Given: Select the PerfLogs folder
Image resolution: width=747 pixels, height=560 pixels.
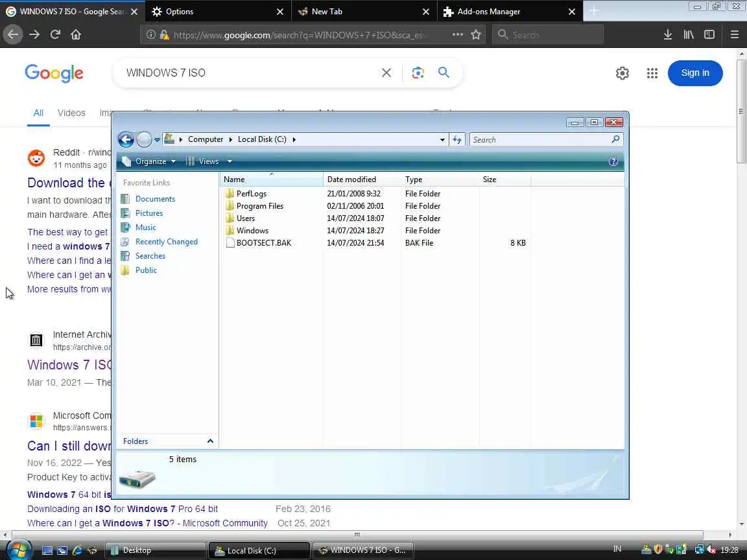Looking at the screenshot, I should click(x=251, y=194).
